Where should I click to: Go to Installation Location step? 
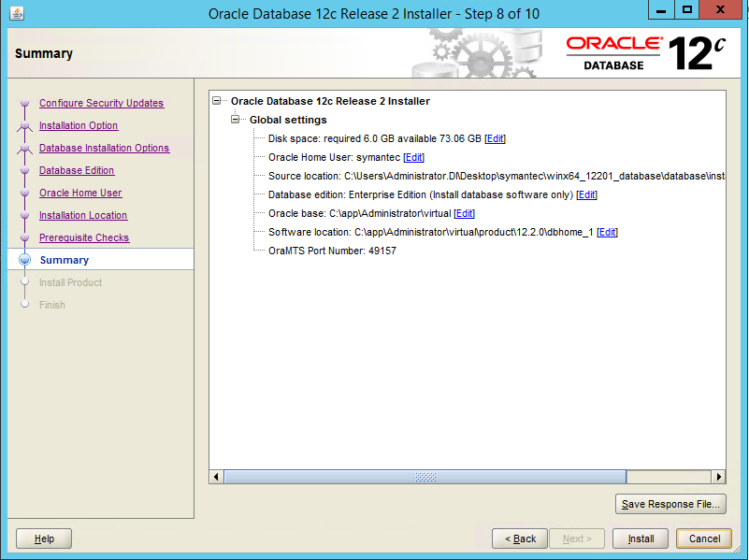[83, 215]
